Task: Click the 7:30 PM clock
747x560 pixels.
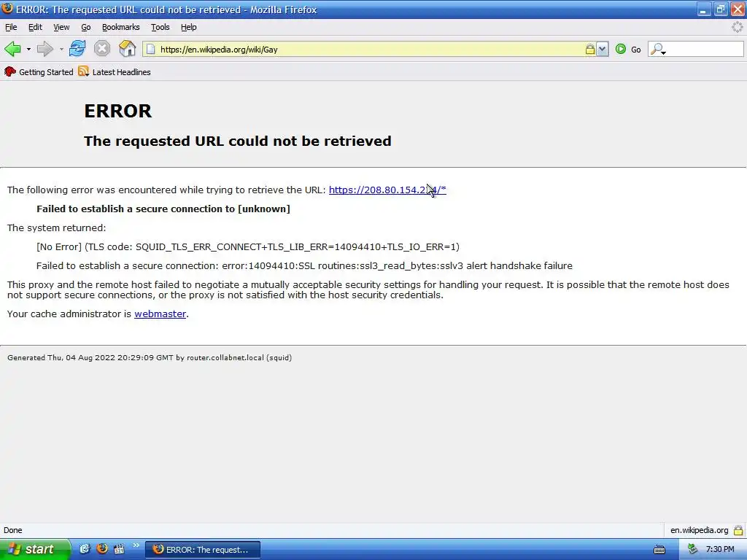Action: click(720, 550)
